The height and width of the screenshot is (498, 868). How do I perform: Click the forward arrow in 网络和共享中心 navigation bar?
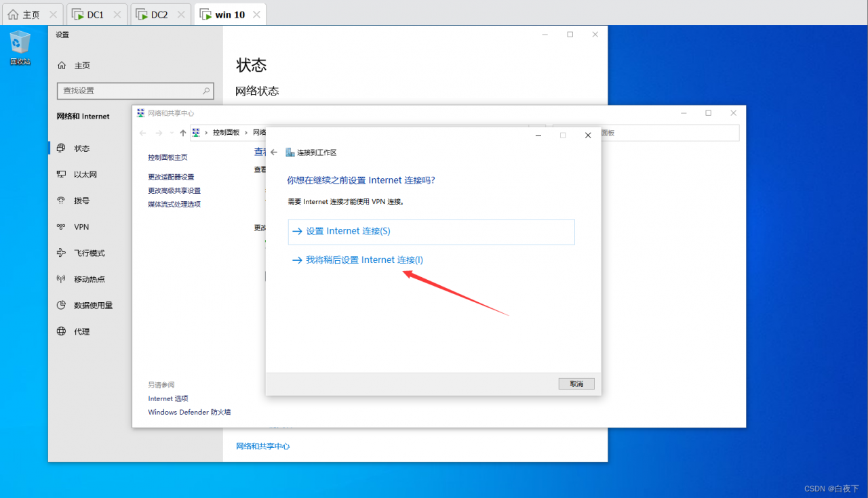[159, 133]
